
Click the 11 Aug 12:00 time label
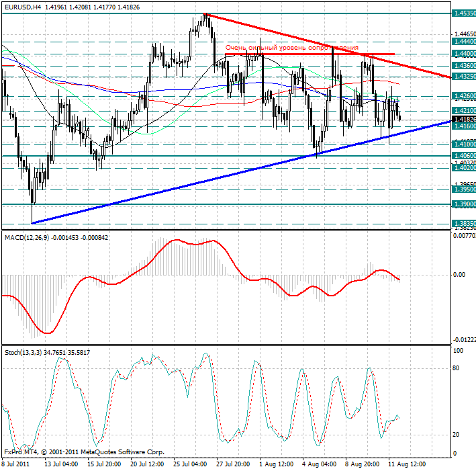pos(407,464)
